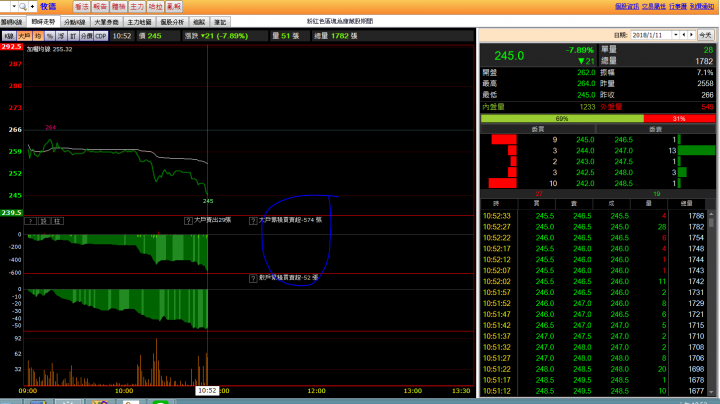The height and width of the screenshot is (404, 720).
Task: Click the 總量 1782 張 readout in chart header
Action: (336, 36)
